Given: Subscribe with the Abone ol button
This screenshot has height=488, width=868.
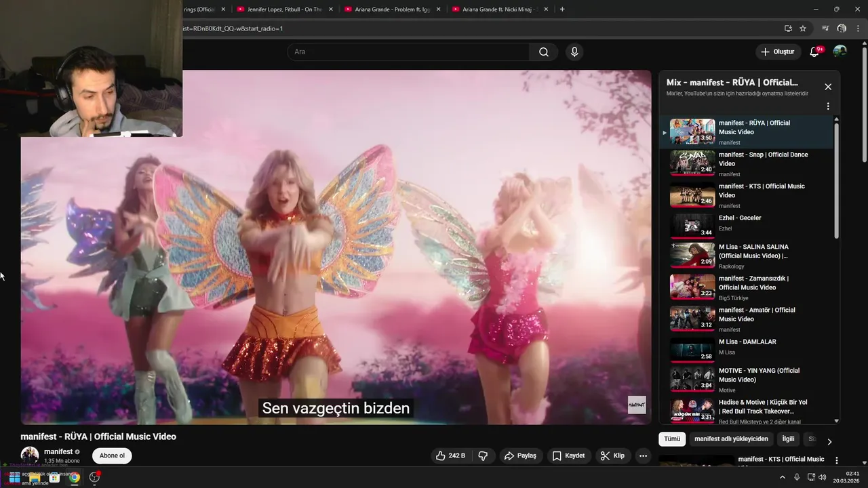Looking at the screenshot, I should coord(112,455).
